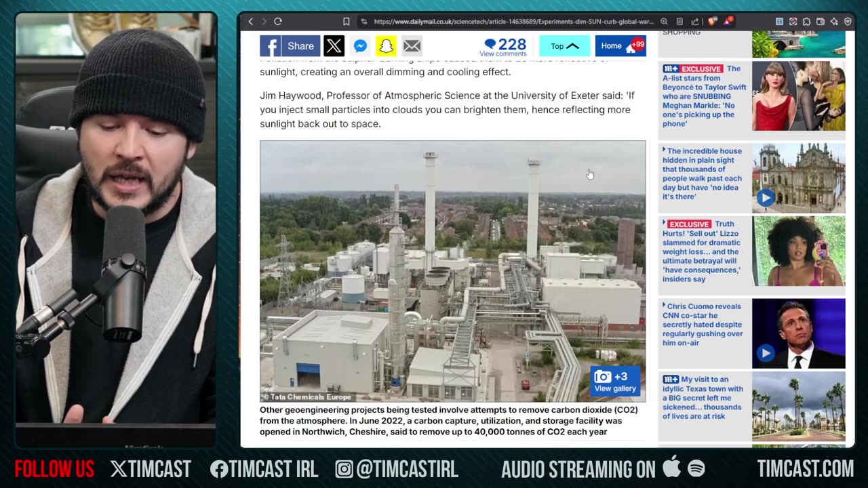Open A-list stars snubbing Meghan Markle story
This screenshot has width=868, height=488.
pyautogui.click(x=705, y=96)
